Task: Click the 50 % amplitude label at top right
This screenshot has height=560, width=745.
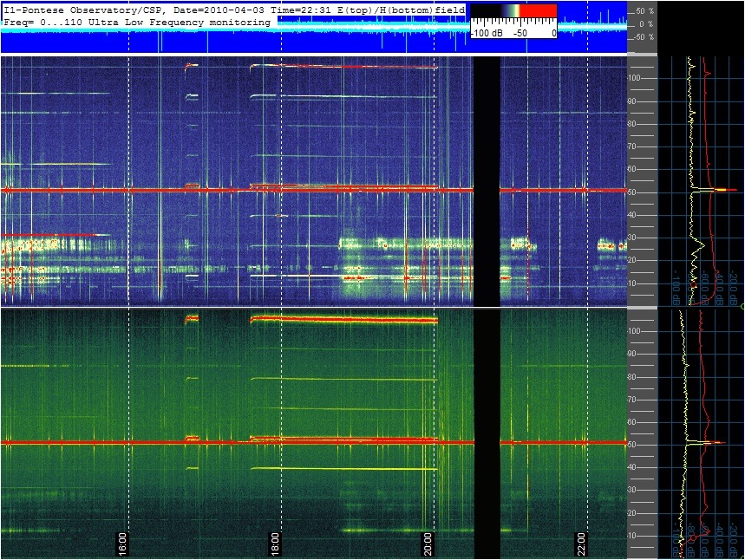Action: (x=644, y=11)
